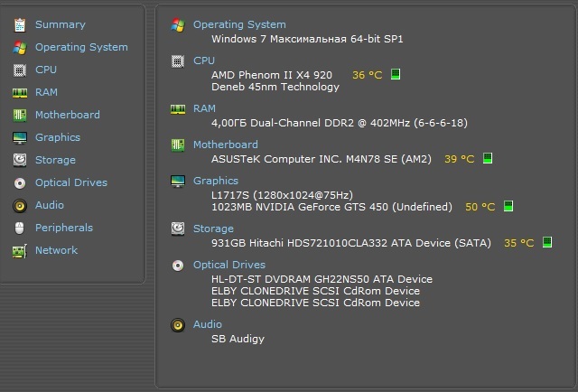Screen dimensions: 578x392
Task: Click the RAM module icon in sidebar
Action: pyautogui.click(x=19, y=92)
